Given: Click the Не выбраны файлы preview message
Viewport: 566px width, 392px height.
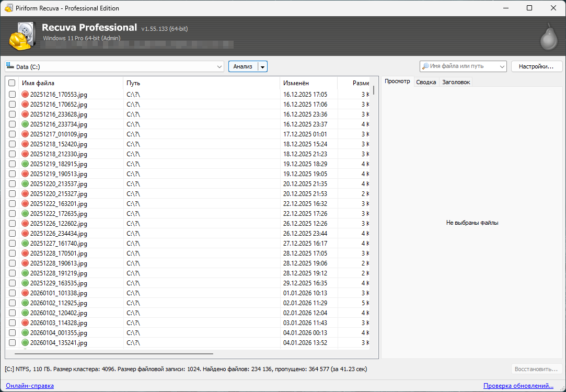Looking at the screenshot, I should [x=472, y=223].
